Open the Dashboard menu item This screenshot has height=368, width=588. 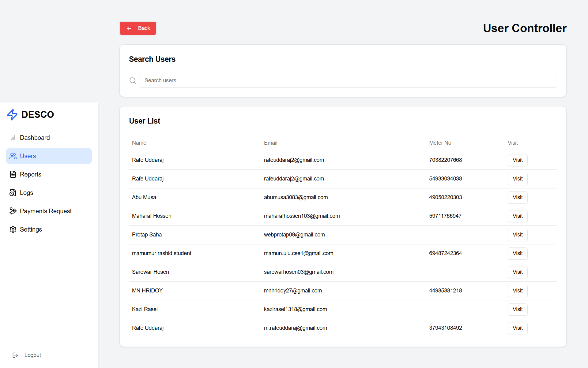click(x=35, y=138)
